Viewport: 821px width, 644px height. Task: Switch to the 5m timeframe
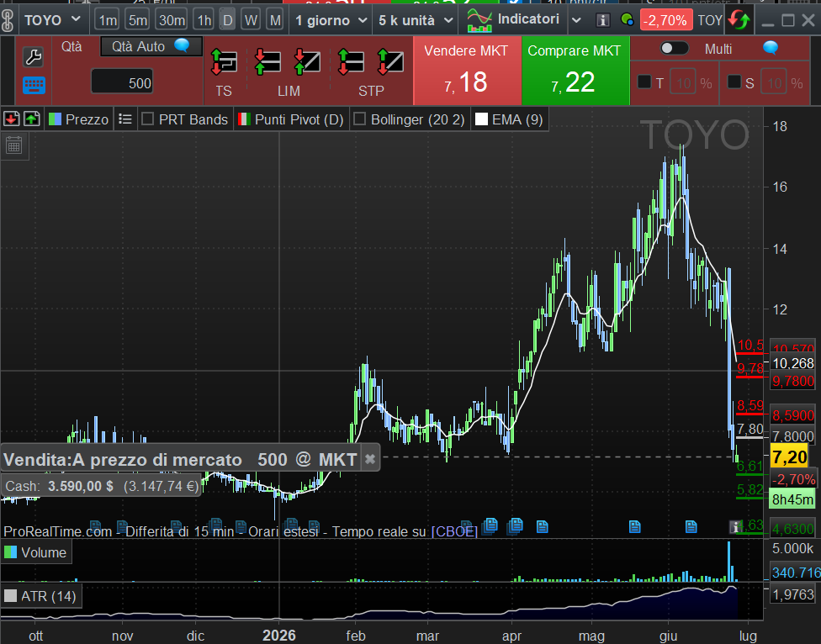coord(138,20)
